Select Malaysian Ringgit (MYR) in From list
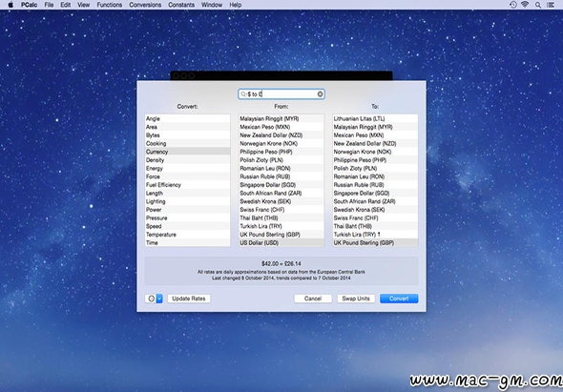Image resolution: width=563 pixels, height=392 pixels. 281,118
